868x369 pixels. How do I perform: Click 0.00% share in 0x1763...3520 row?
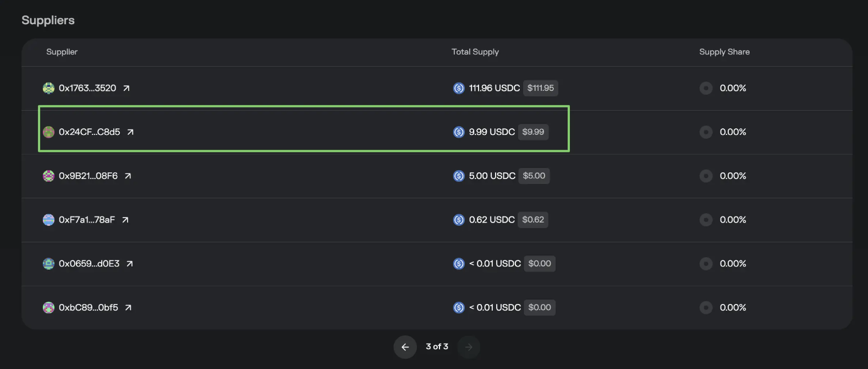pos(733,88)
